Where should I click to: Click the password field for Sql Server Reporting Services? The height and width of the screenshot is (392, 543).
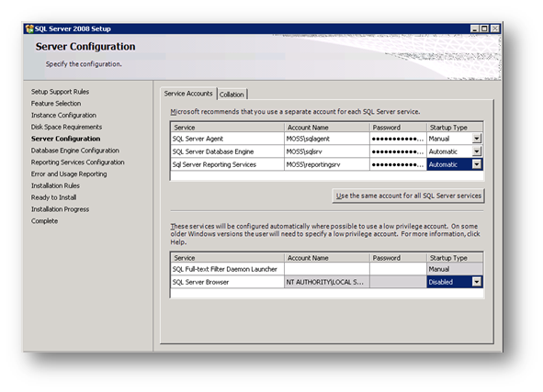(398, 164)
